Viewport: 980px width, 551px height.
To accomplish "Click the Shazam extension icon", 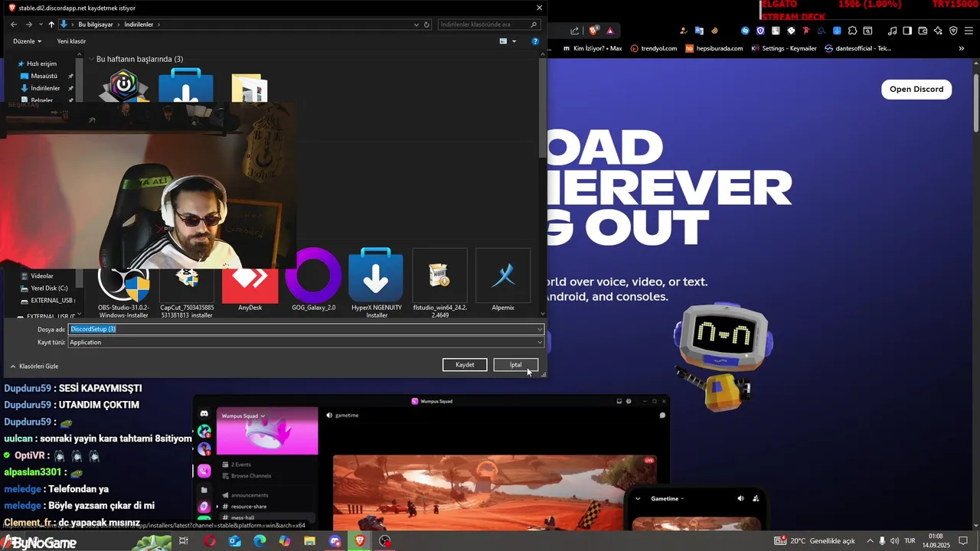I will (x=745, y=31).
